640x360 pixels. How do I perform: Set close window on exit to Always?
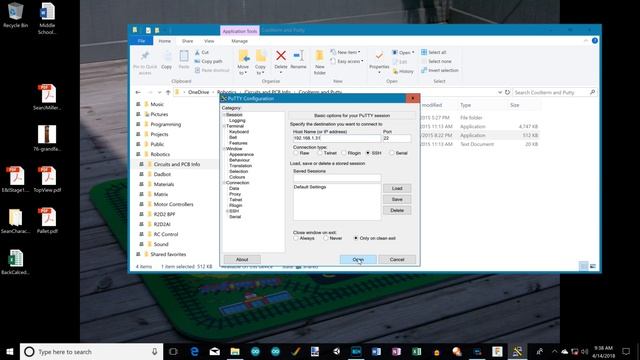coord(296,238)
